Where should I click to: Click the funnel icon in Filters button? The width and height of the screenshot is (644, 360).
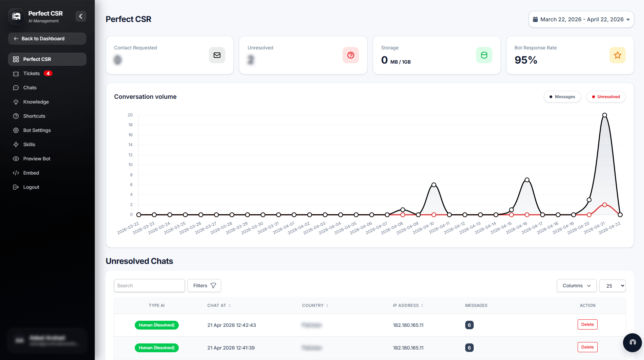click(x=213, y=286)
